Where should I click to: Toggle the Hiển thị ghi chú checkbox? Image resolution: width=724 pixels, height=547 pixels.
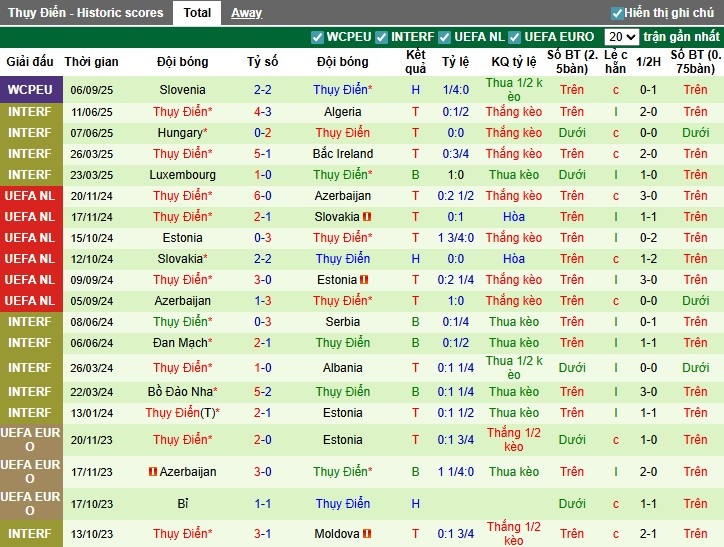(617, 13)
